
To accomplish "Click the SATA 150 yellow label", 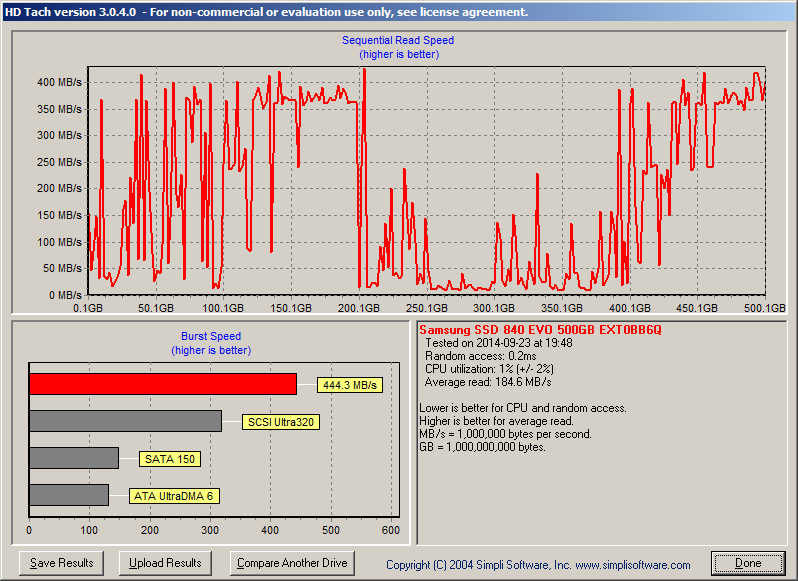I will coord(170,459).
